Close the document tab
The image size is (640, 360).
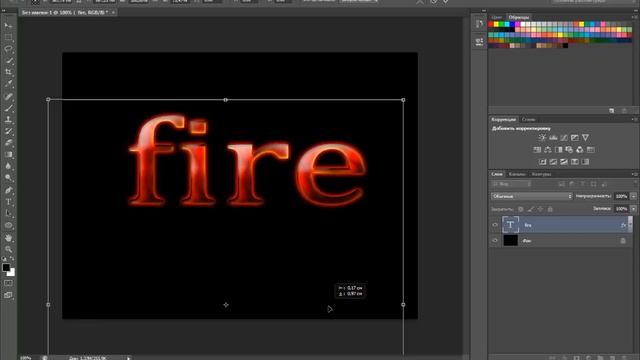pyautogui.click(x=113, y=13)
